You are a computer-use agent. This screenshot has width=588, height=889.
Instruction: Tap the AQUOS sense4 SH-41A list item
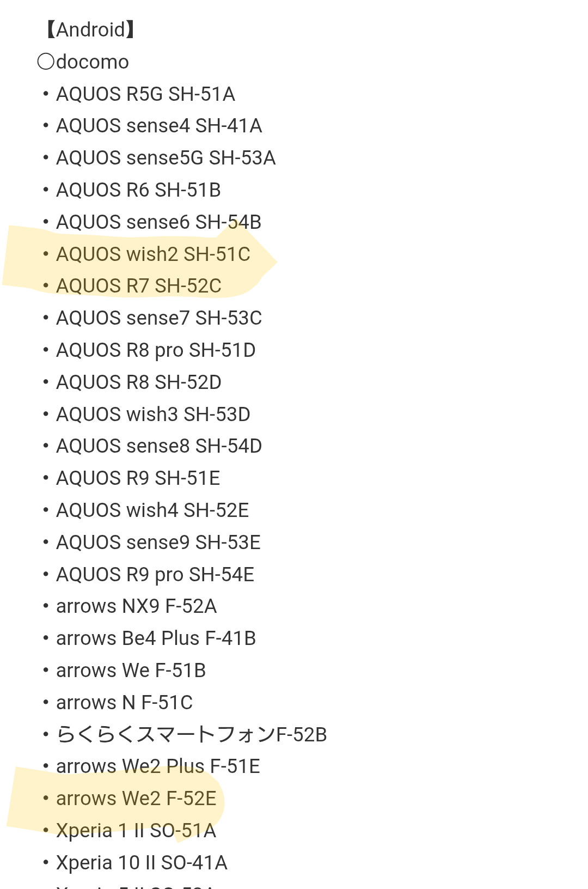159,126
